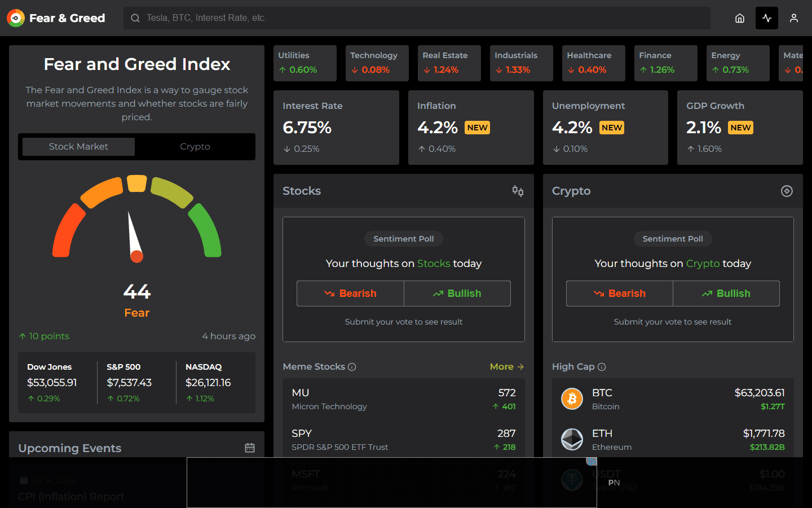The width and height of the screenshot is (812, 508).
Task: Click the Bitcoin coin icon
Action: 572,398
